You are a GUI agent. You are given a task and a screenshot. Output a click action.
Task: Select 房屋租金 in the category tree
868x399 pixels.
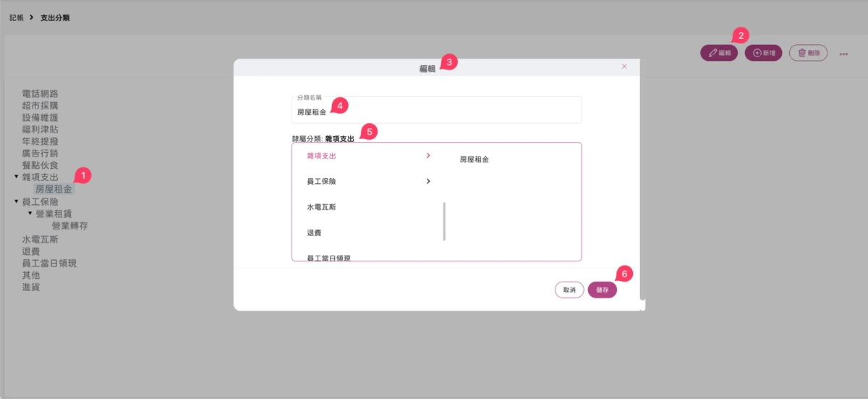(54, 189)
